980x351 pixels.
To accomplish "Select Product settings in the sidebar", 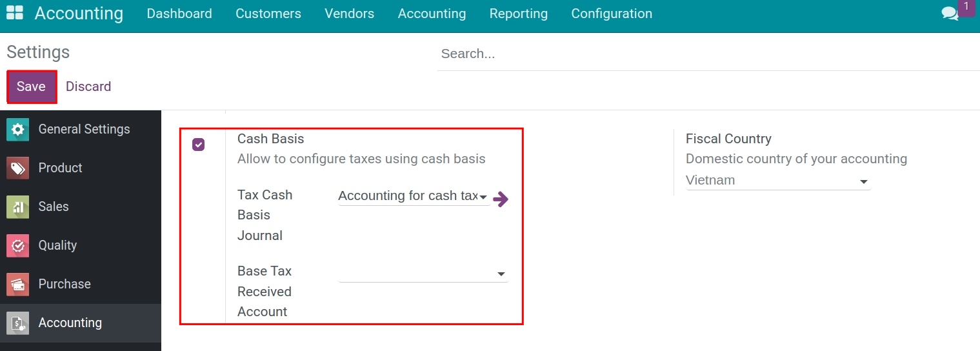I will [x=81, y=168].
